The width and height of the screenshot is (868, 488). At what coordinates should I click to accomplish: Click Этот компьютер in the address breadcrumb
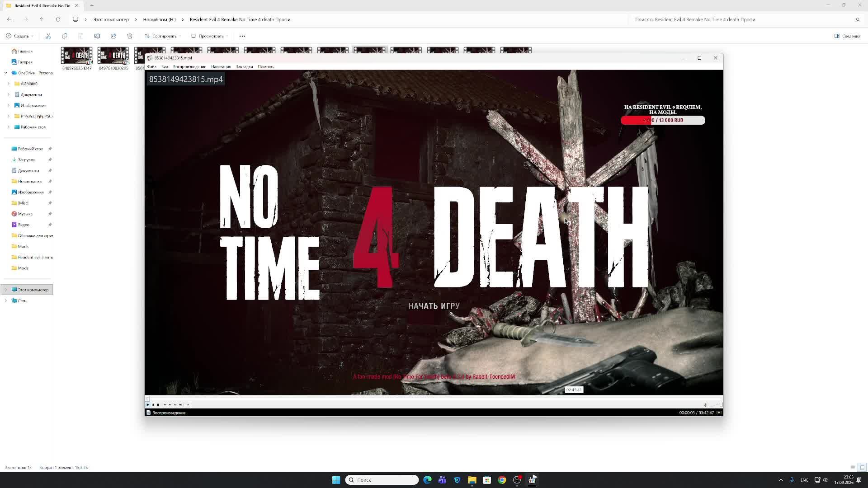pyautogui.click(x=111, y=19)
